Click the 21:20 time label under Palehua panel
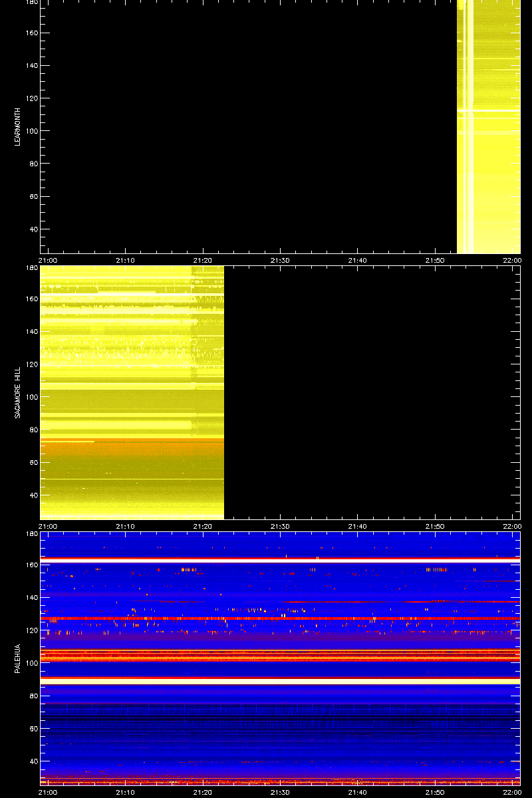This screenshot has width=532, height=798. (202, 792)
